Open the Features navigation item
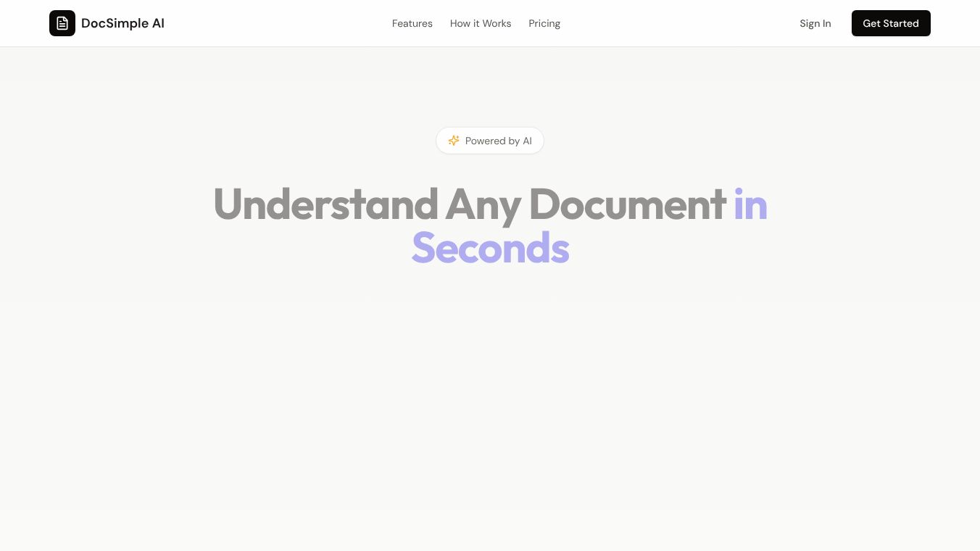This screenshot has height=551, width=980. 412,23
